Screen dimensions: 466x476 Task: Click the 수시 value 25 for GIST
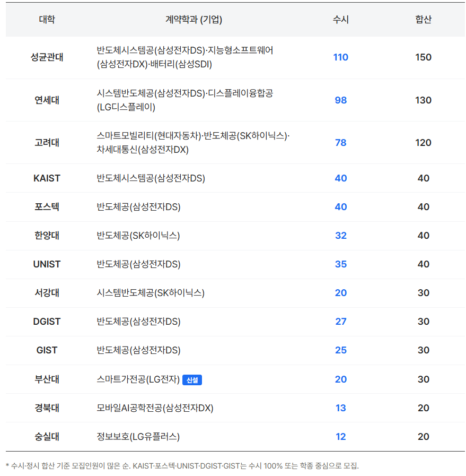click(340, 350)
